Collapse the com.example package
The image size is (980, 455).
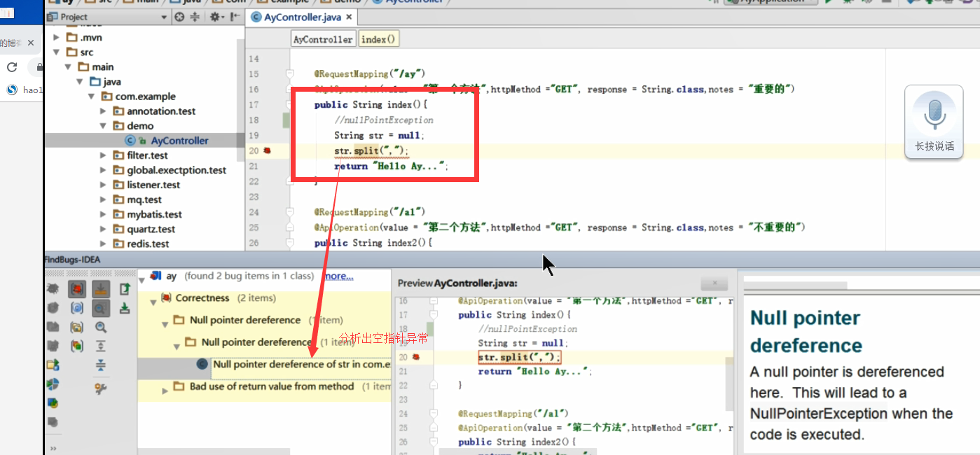[91, 97]
